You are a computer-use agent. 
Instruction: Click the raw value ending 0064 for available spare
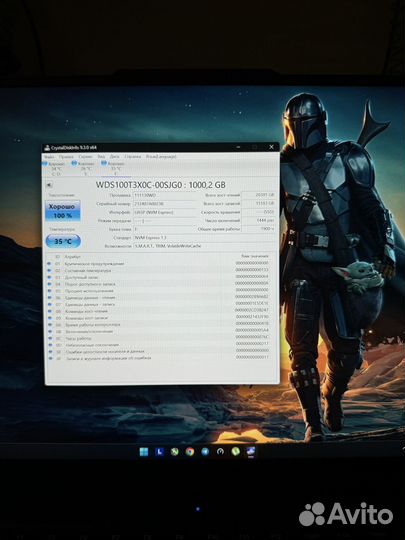point(252,277)
